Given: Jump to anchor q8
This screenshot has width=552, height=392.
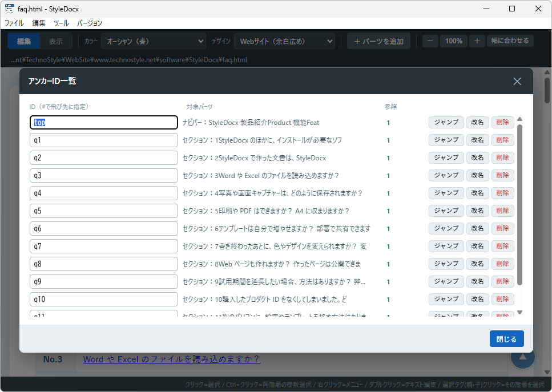Looking at the screenshot, I should [x=446, y=264].
